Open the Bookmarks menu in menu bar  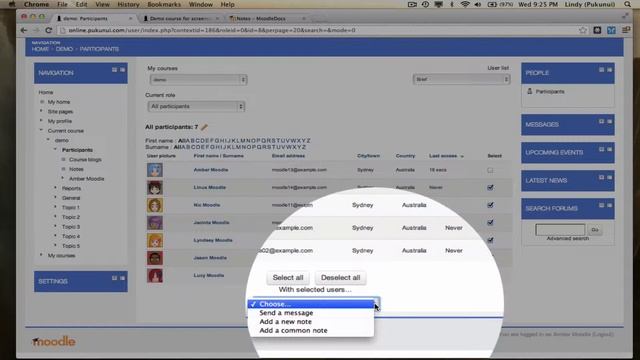point(164,4)
